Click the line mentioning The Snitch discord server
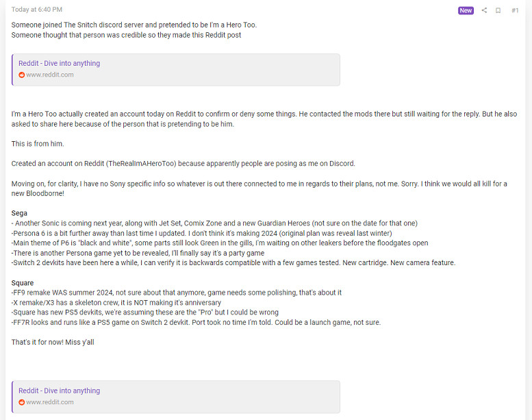The width and height of the screenshot is (532, 420). click(x=134, y=25)
